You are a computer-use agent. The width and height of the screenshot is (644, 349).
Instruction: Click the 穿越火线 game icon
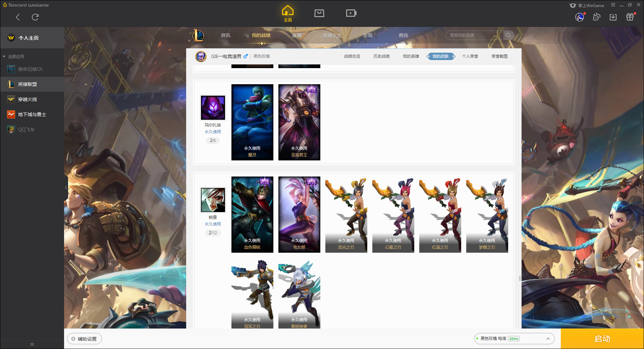(11, 99)
